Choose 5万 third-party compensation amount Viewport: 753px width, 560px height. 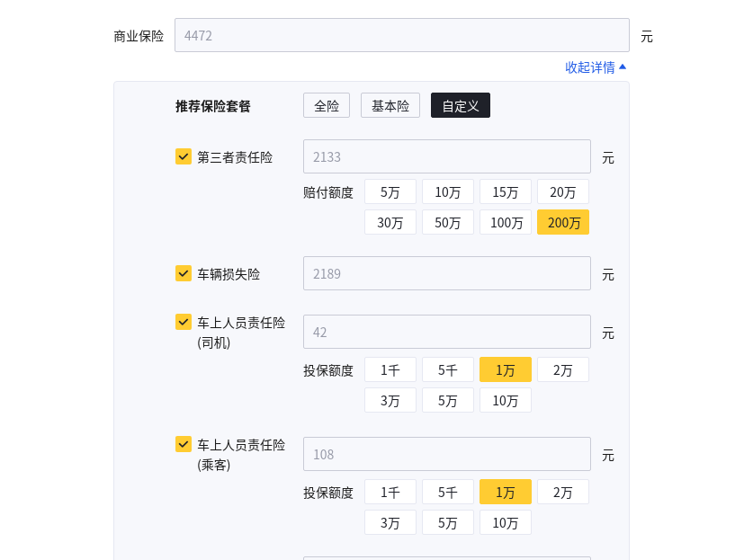[x=390, y=192]
